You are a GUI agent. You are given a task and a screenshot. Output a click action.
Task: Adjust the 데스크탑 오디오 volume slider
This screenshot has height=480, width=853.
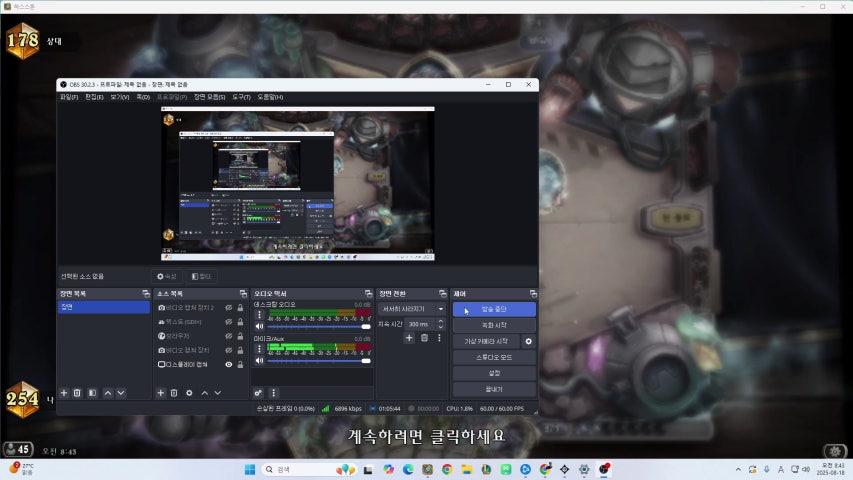click(319, 327)
